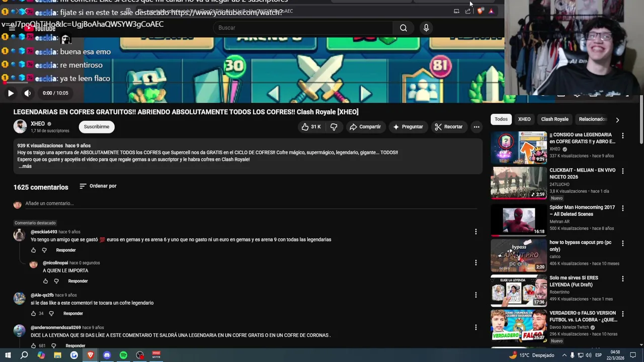Open the how to bypass capcut pro video
Image resolution: width=644 pixels, height=362 pixels.
(x=519, y=255)
